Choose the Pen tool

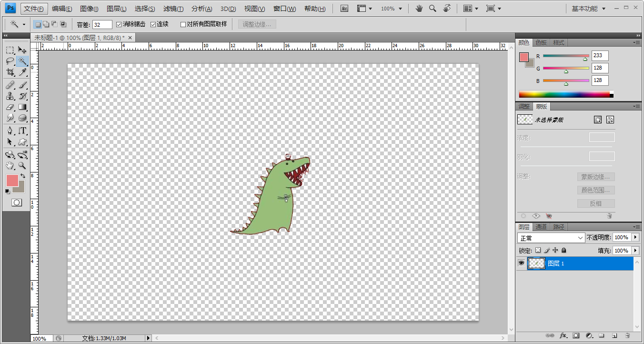tap(10, 131)
